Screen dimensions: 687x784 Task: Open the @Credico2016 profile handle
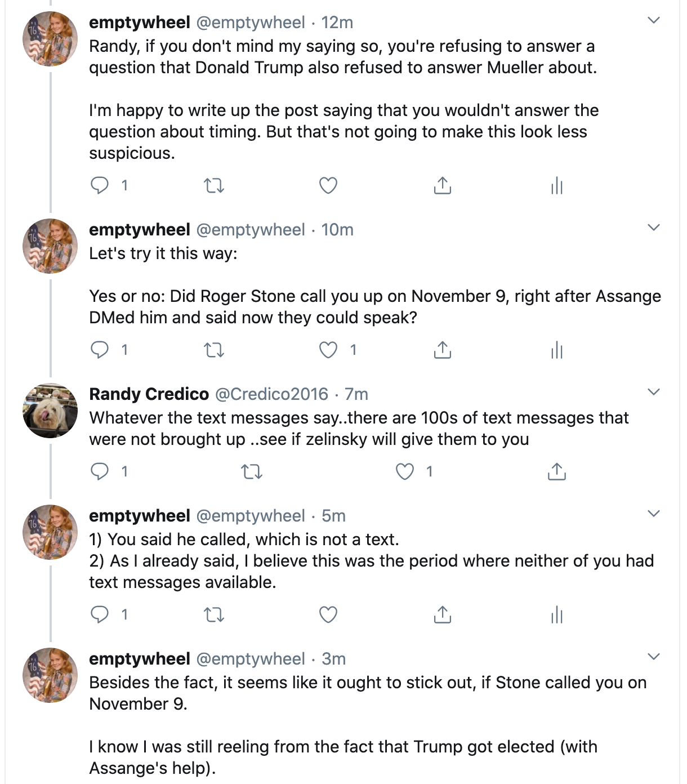click(272, 394)
